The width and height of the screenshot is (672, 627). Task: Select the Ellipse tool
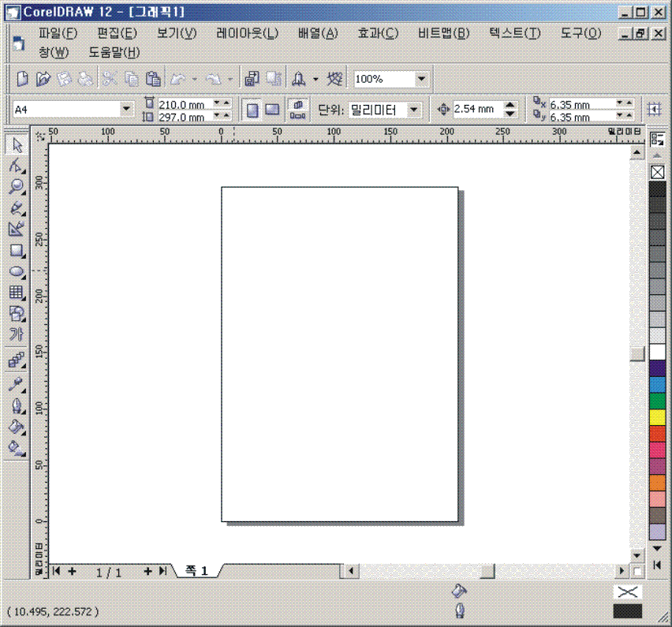pyautogui.click(x=17, y=272)
